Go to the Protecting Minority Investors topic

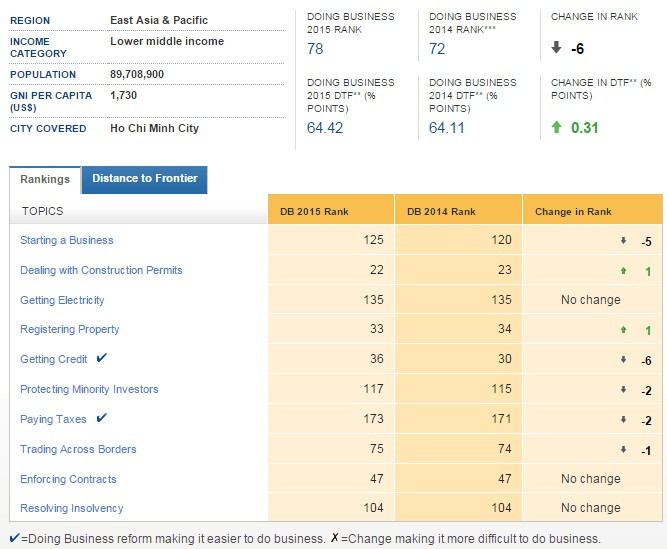(89, 389)
